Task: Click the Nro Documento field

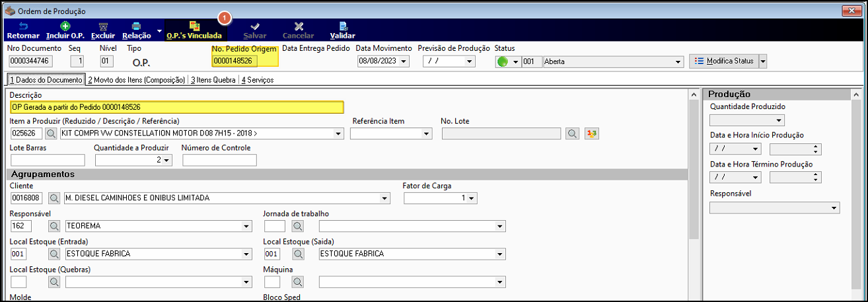Action: coord(30,61)
